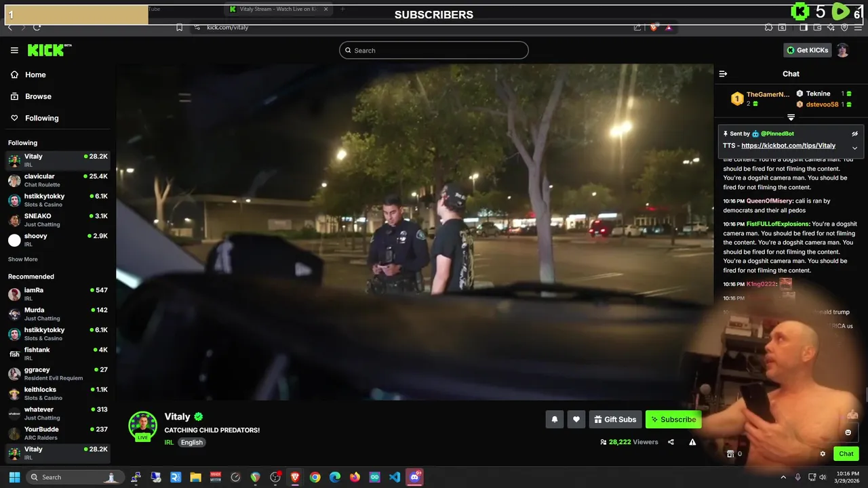Open the keithlocks recommended channel

[58, 394]
